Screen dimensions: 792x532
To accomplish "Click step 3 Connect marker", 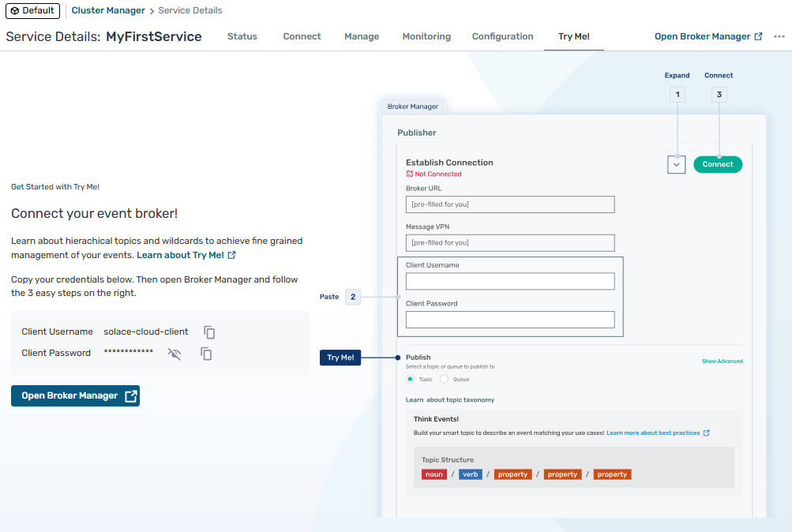I will tap(719, 95).
